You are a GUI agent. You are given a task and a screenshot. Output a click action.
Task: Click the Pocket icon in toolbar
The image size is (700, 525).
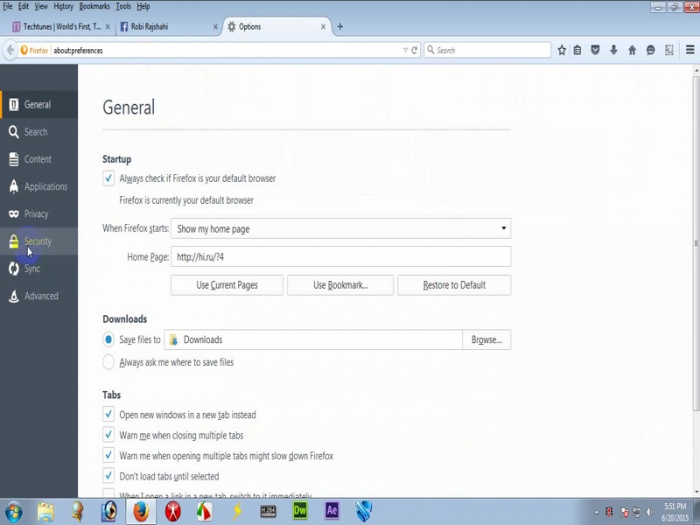(x=595, y=50)
